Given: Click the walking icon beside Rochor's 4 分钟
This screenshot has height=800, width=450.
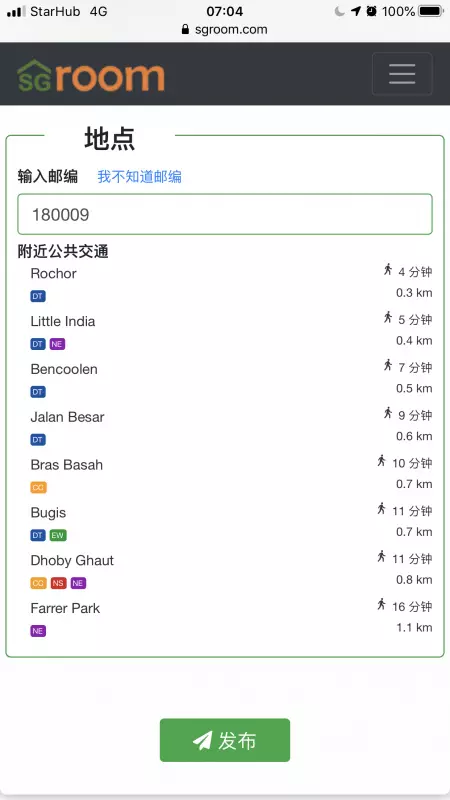Looking at the screenshot, I should coord(388,270).
